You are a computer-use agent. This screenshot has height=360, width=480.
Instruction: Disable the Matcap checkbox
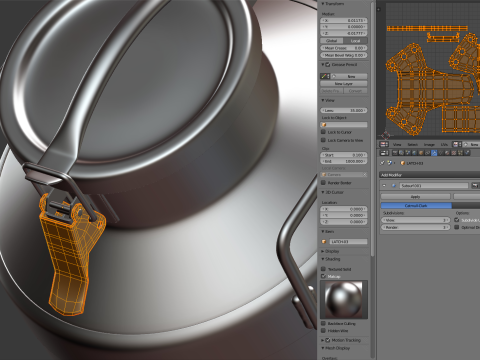(x=323, y=276)
